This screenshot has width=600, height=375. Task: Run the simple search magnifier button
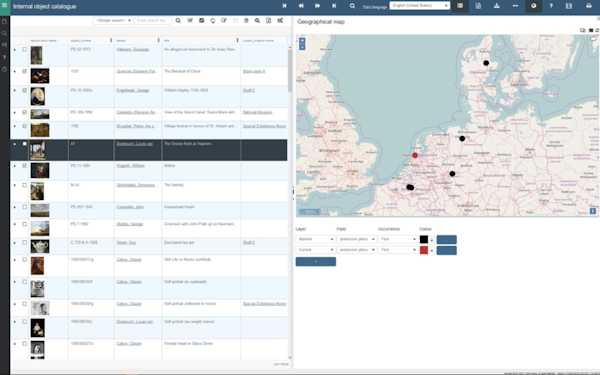(178, 20)
